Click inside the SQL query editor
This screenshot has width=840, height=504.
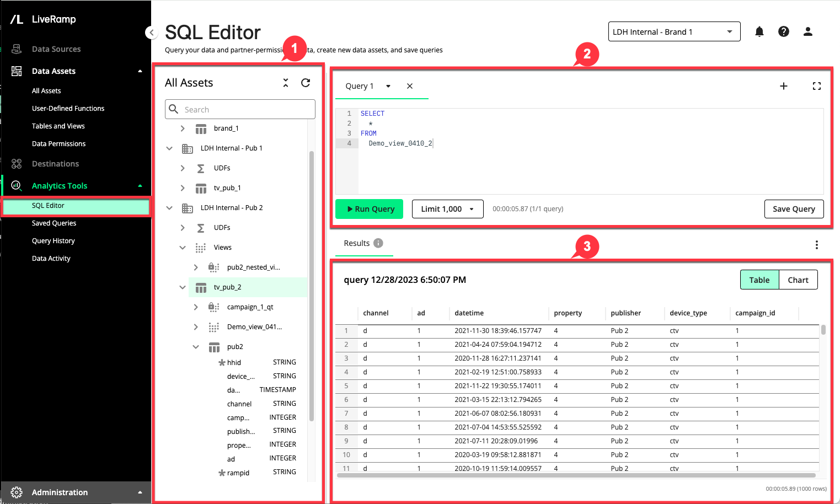590,151
